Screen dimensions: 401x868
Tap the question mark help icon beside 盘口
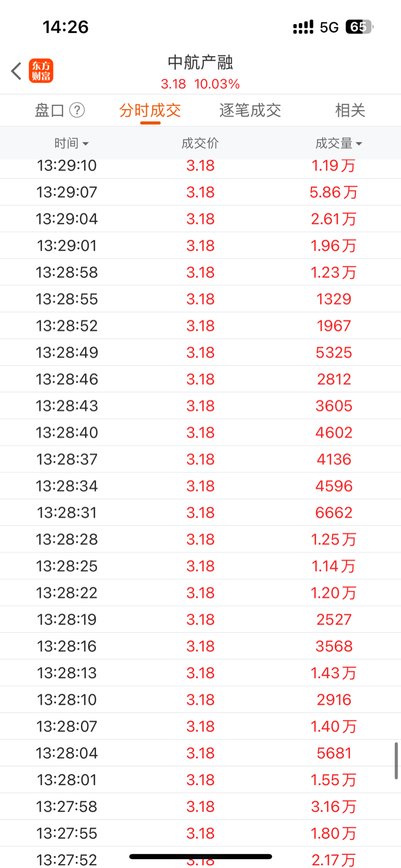pyautogui.click(x=77, y=110)
